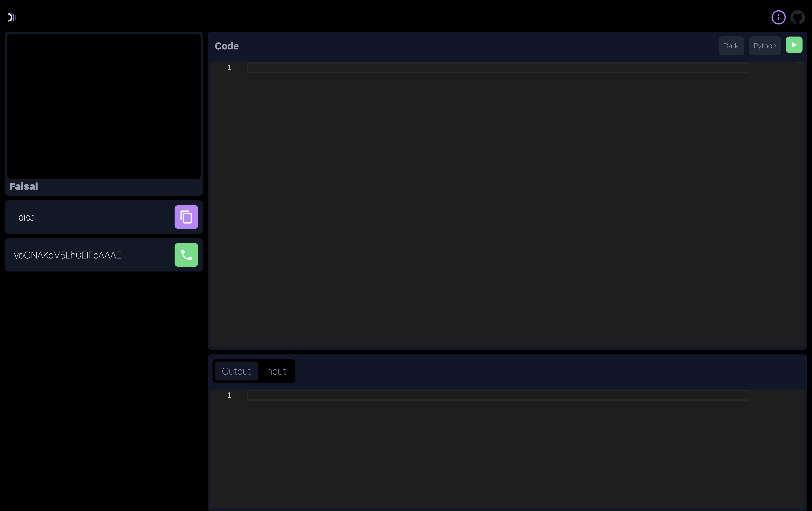Open the info icon in header
This screenshot has width=812, height=511.
click(778, 17)
